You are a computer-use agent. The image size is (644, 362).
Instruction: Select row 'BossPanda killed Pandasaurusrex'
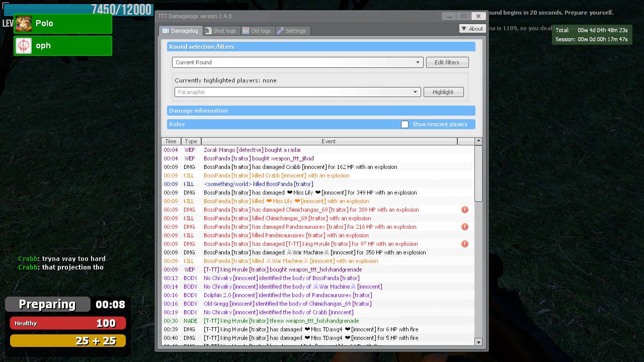click(317, 235)
